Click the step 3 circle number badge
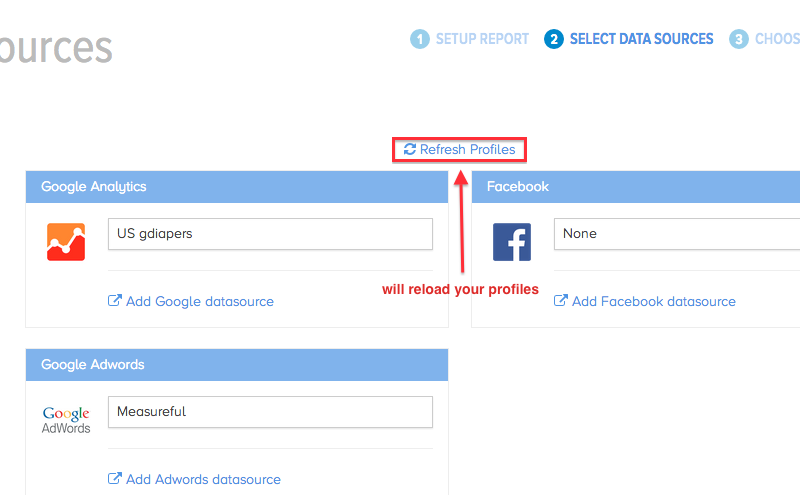 pos(739,39)
